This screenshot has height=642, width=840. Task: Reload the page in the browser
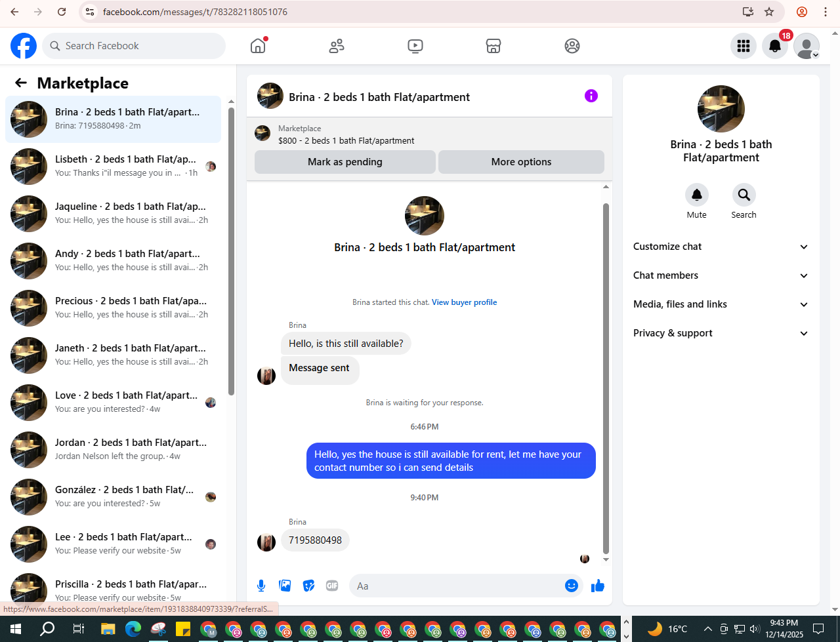pos(62,12)
